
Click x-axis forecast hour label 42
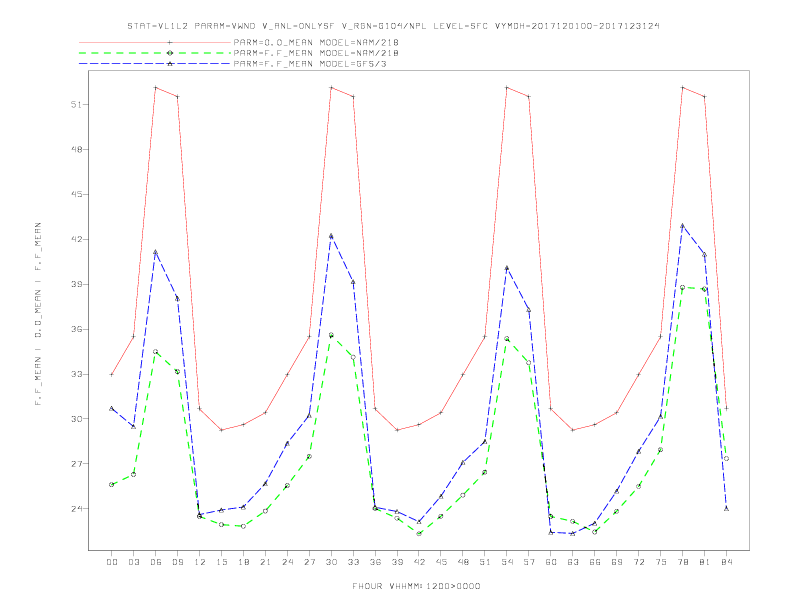[419, 562]
